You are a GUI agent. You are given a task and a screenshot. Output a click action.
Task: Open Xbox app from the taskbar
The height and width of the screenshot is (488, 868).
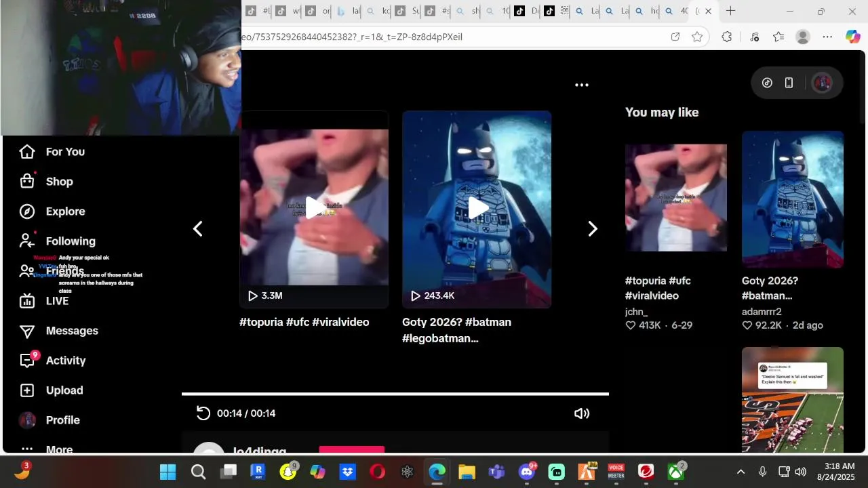(x=676, y=472)
